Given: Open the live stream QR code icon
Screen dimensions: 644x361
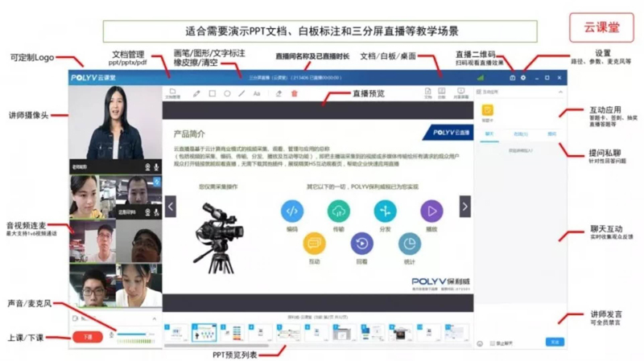Looking at the screenshot, I should (512, 78).
